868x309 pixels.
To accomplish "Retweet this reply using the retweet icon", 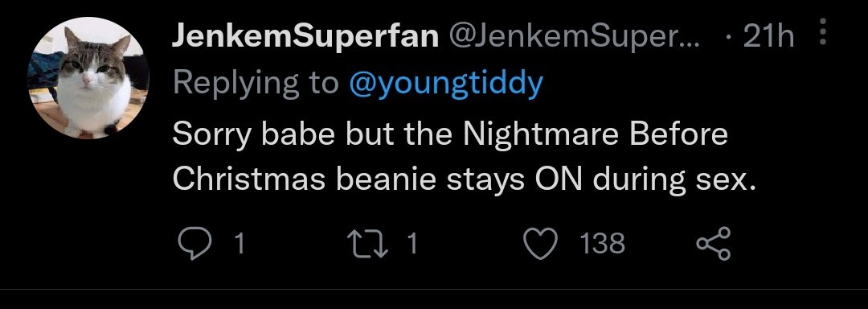I will pos(368,244).
